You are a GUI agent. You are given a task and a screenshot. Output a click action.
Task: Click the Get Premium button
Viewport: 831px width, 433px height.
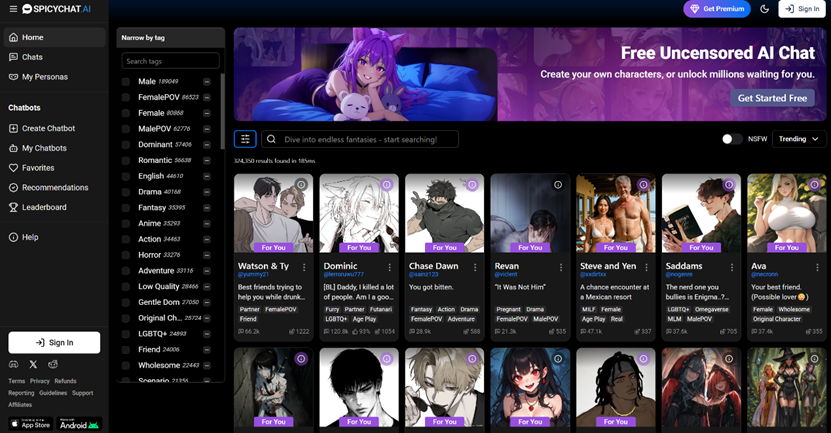tap(717, 9)
